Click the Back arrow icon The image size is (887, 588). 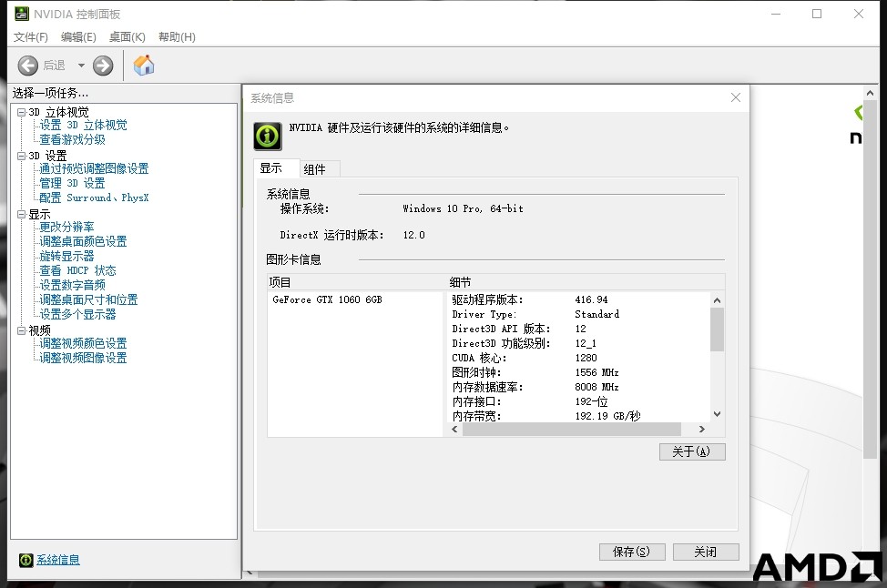(27, 66)
